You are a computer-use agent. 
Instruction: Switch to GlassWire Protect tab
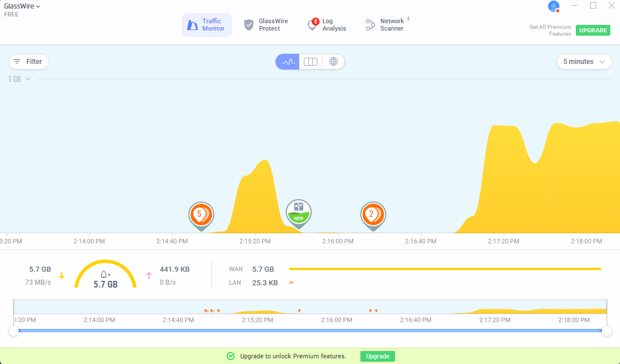coord(265,25)
